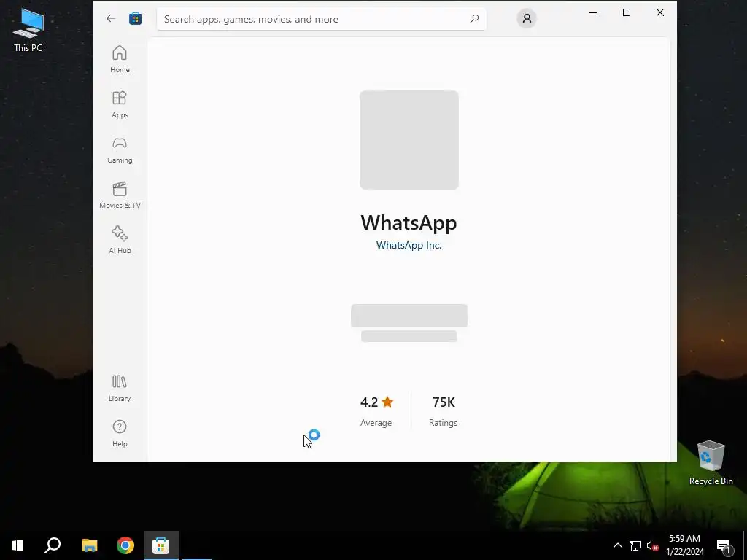The image size is (747, 560).
Task: Click Microsoft Store taskbar icon
Action: pos(161,545)
